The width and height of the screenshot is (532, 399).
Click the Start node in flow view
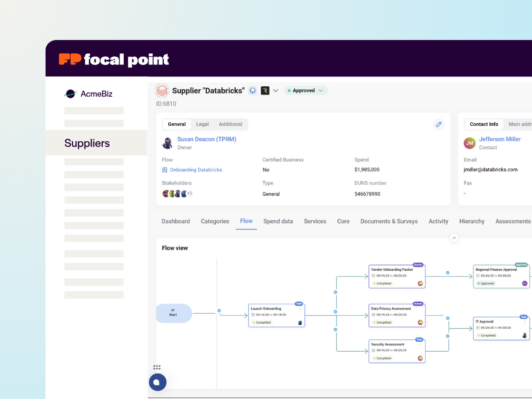pyautogui.click(x=174, y=313)
